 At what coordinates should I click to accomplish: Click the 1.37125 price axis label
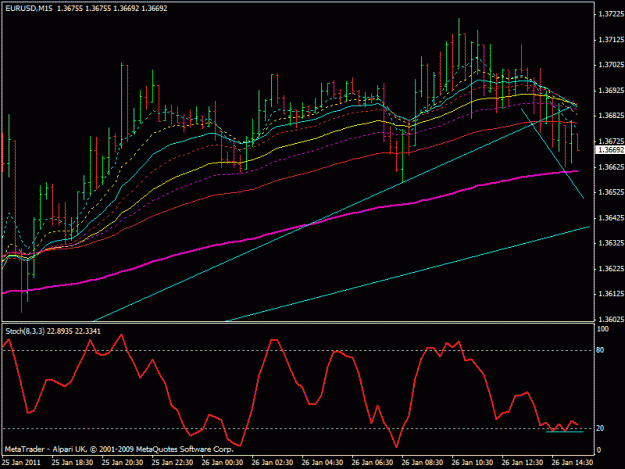click(611, 39)
